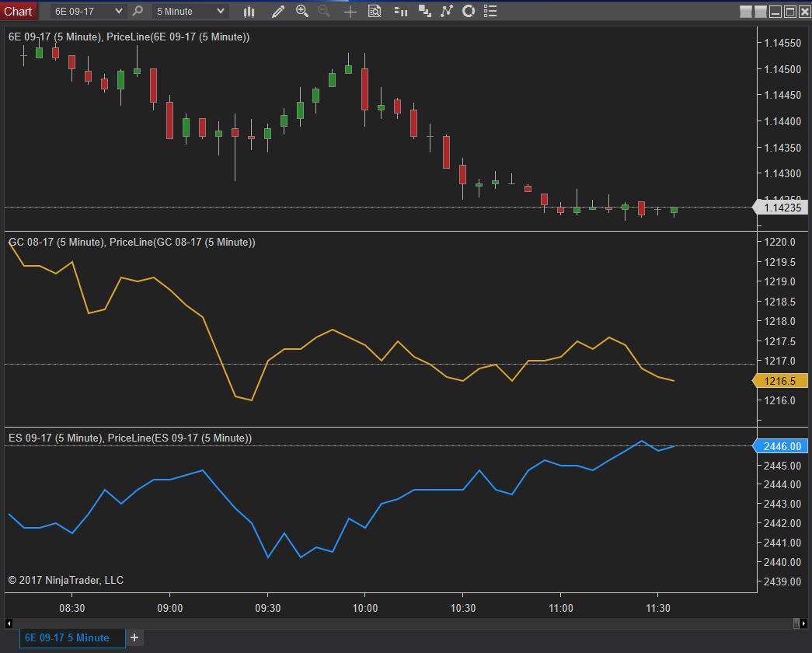Viewport: 812px width, 653px height.
Task: Open the chart properties list icon
Action: [490, 11]
